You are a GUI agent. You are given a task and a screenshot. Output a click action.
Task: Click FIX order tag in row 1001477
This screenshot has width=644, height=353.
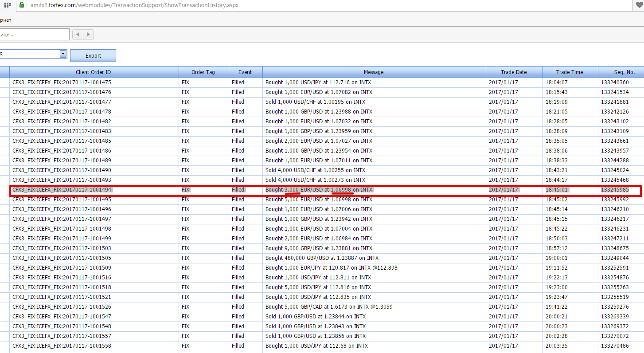185,102
